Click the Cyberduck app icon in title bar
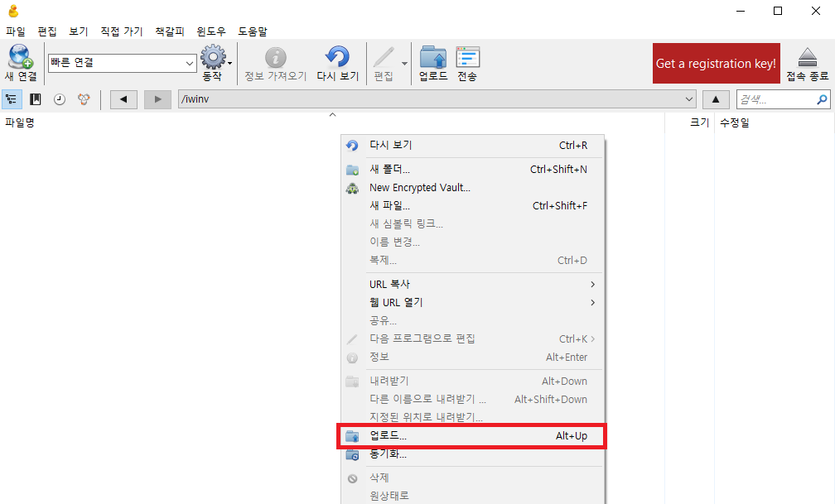 [x=13, y=11]
